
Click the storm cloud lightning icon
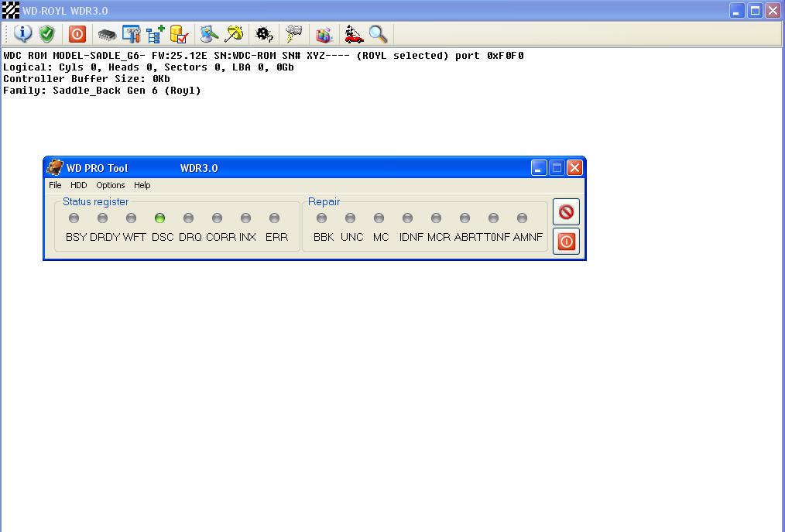(294, 34)
